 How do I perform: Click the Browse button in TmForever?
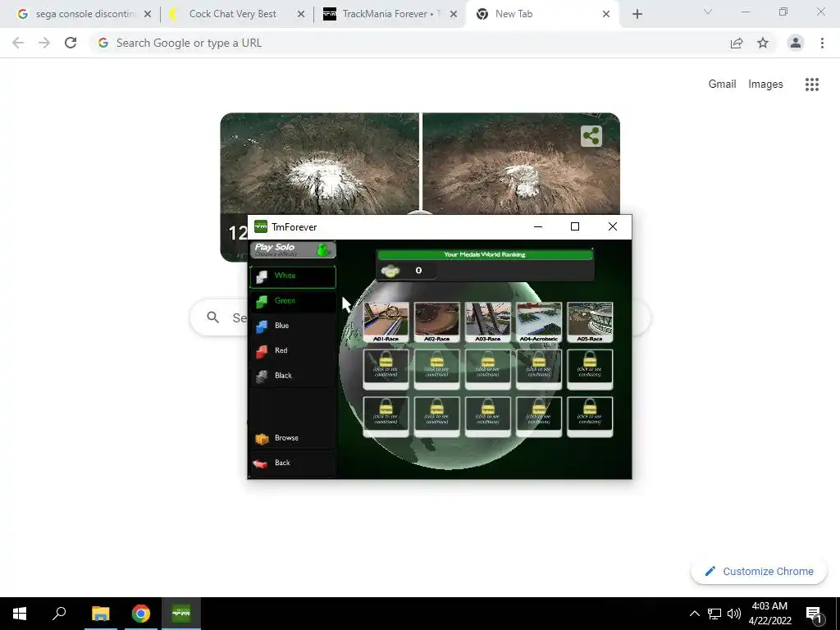pyautogui.click(x=293, y=438)
